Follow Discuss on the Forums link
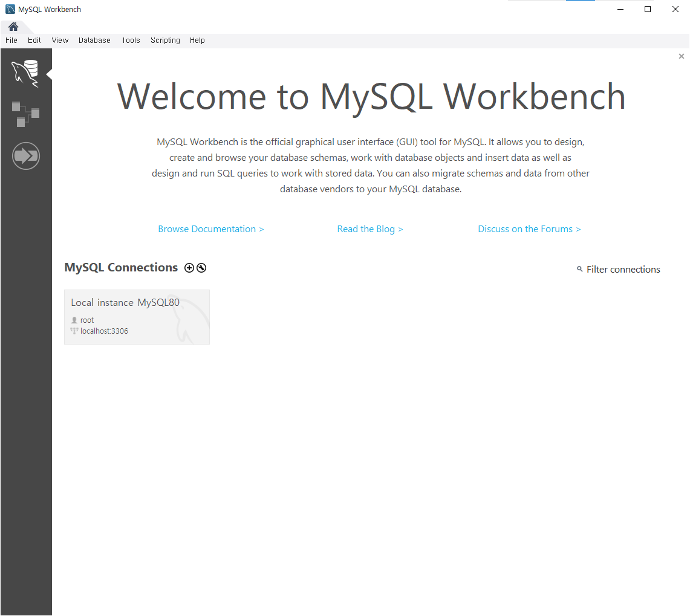Screen dimensions: 690x616 (529, 229)
